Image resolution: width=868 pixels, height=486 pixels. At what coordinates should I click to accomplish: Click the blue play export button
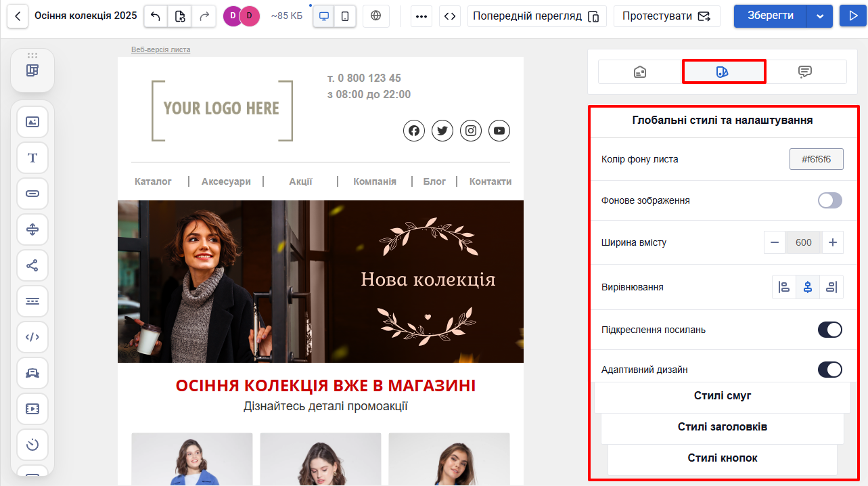(852, 16)
